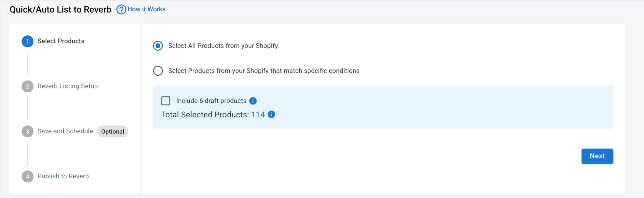The width and height of the screenshot is (644, 198).
Task: Switch to the Select Products step
Action: 61,41
